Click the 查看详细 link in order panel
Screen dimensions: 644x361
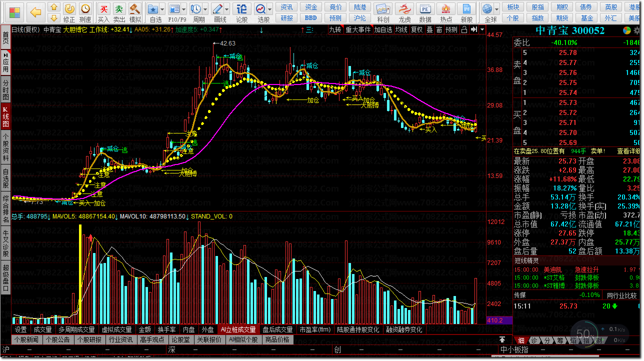(x=628, y=151)
